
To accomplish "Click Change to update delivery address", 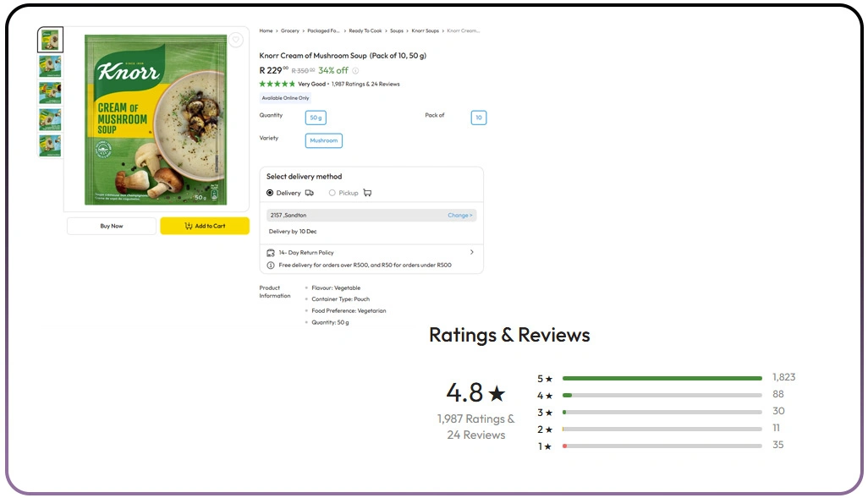I will tap(459, 216).
